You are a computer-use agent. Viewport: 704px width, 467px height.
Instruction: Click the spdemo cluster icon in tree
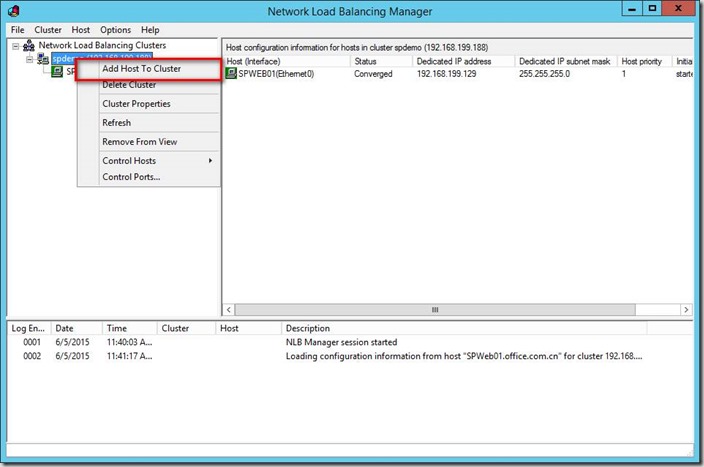pyautogui.click(x=43, y=59)
